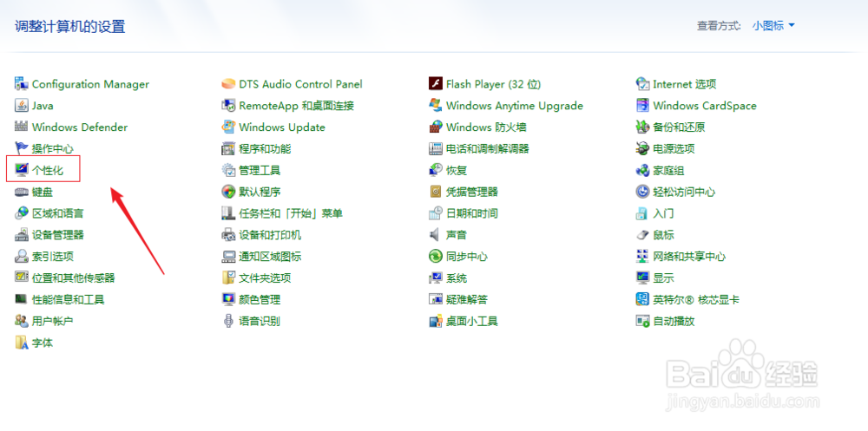
Task: Open the 键盘 keyboard icon
Action: click(22, 192)
